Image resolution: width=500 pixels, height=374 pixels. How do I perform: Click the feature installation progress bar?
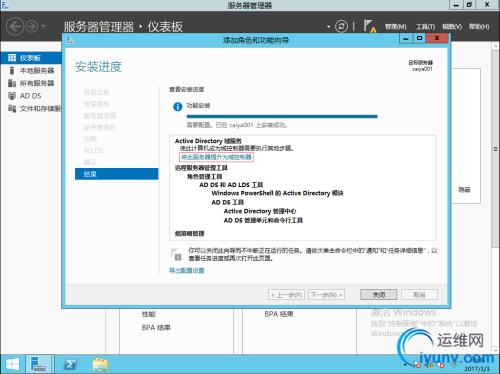pyautogui.click(x=282, y=116)
